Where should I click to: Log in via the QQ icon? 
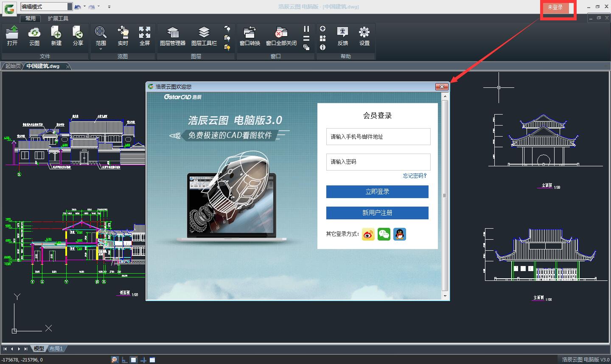(400, 234)
